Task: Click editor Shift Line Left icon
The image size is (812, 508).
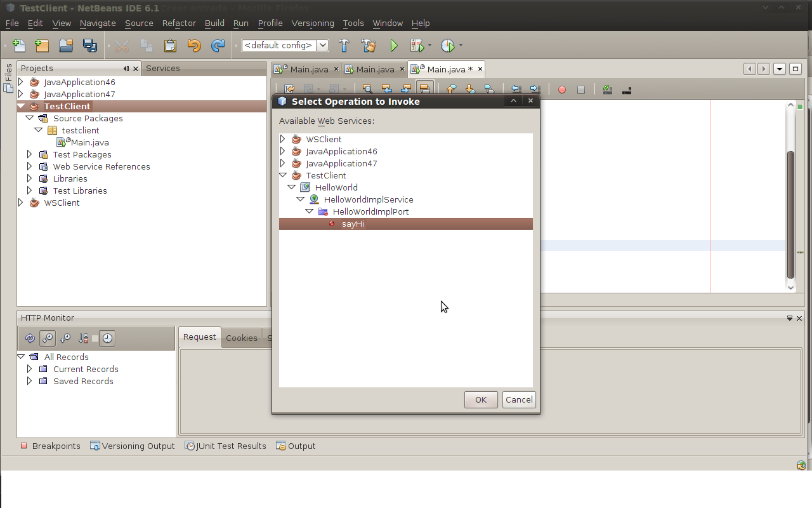Action: (516, 90)
